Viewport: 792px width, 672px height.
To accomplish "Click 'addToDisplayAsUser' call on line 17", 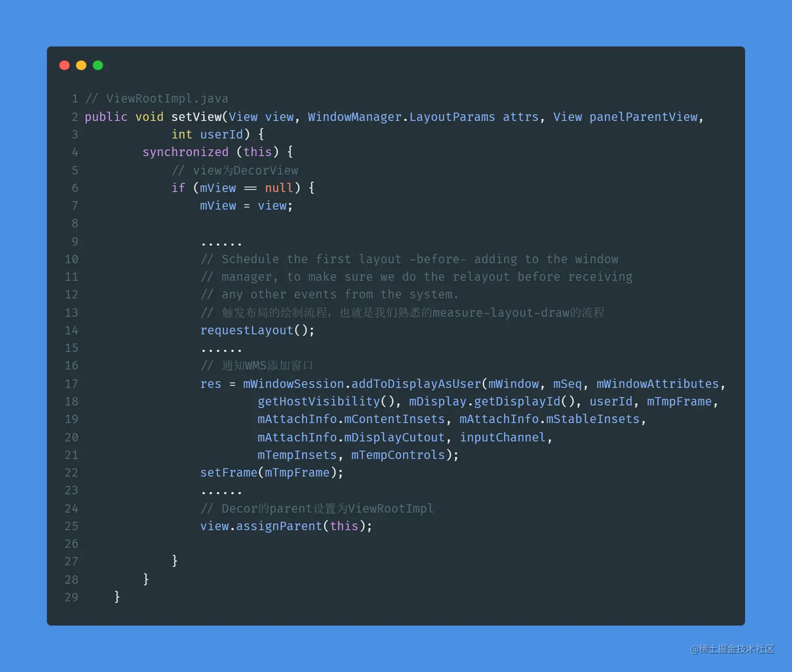I will click(416, 384).
